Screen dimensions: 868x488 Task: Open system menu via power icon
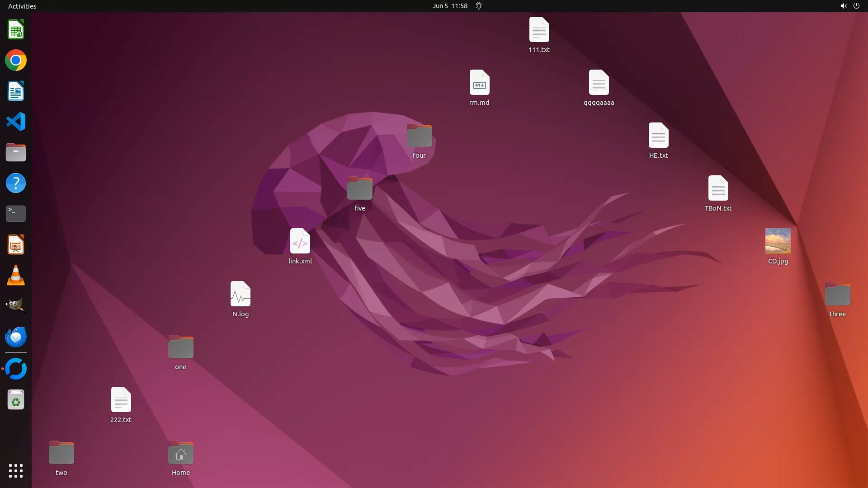856,6
